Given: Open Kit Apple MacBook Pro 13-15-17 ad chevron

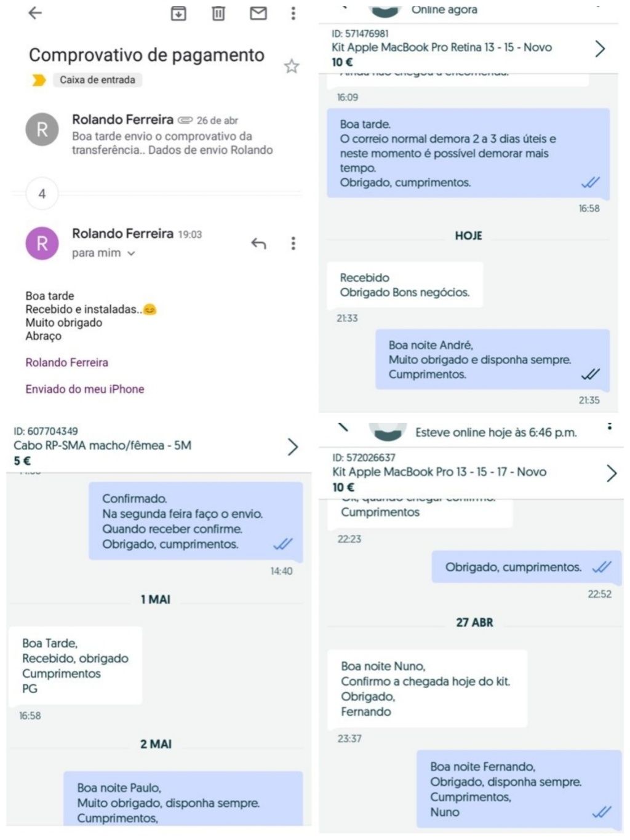Looking at the screenshot, I should click(x=611, y=473).
